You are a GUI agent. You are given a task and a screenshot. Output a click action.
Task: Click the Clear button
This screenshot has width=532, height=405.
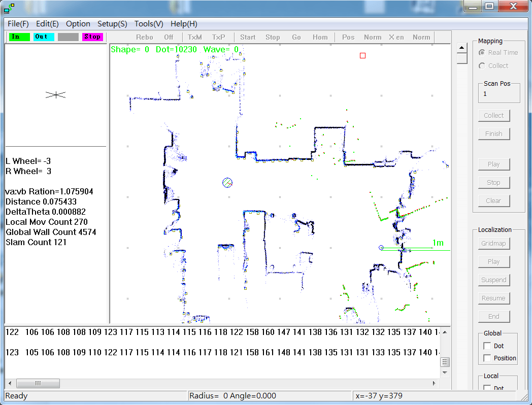coord(493,201)
